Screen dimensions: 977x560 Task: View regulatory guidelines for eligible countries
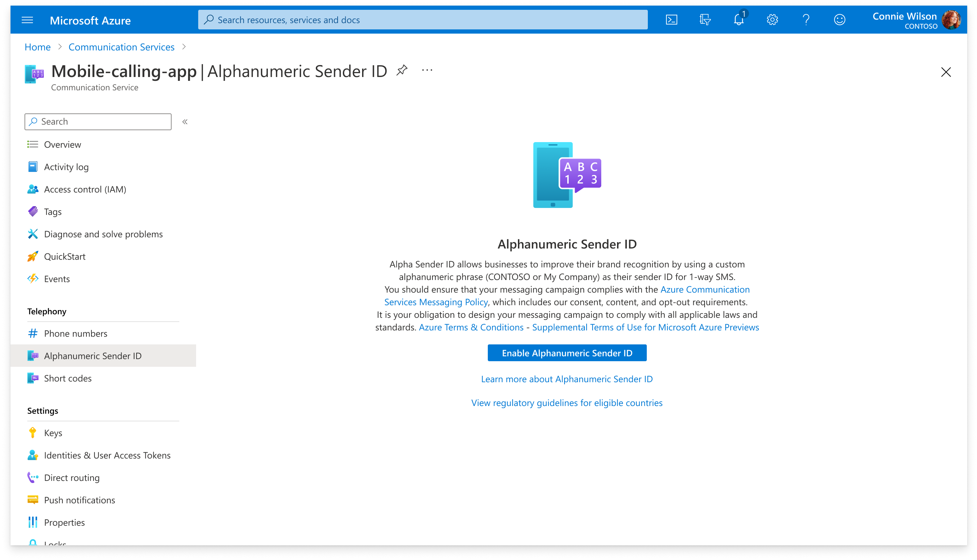click(567, 402)
